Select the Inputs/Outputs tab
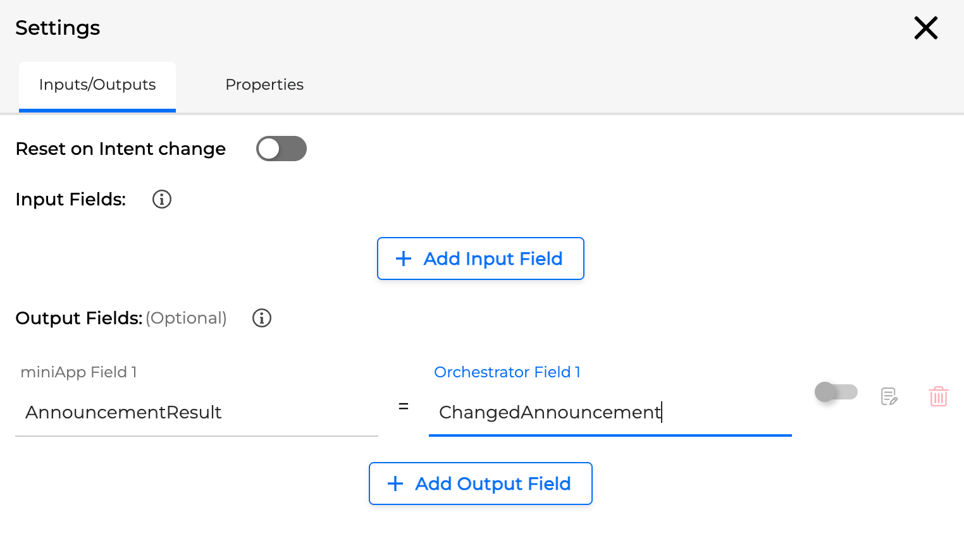The height and width of the screenshot is (560, 964). coord(97,84)
